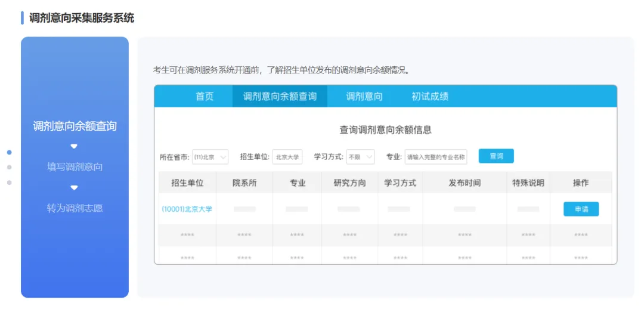Focus the 招生单位 input with 北京大学
The width and height of the screenshot is (644, 309).
pos(287,157)
